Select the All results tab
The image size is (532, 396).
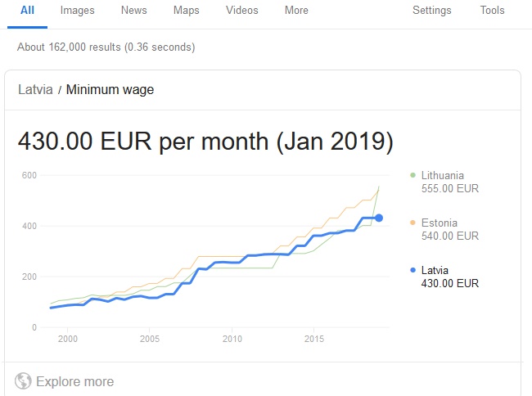[28, 10]
